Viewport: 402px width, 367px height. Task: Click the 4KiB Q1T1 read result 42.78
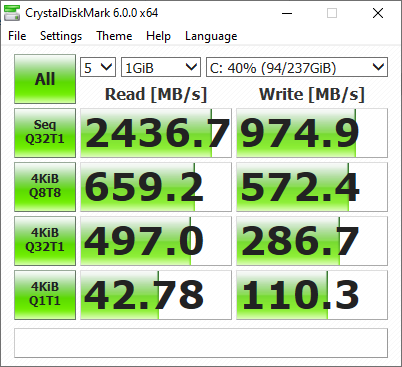[x=156, y=295]
